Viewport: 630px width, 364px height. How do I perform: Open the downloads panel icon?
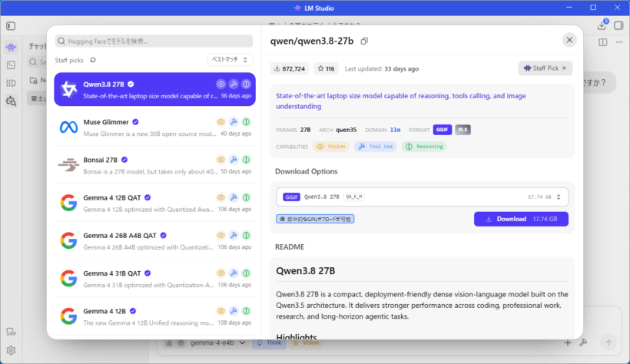[602, 25]
